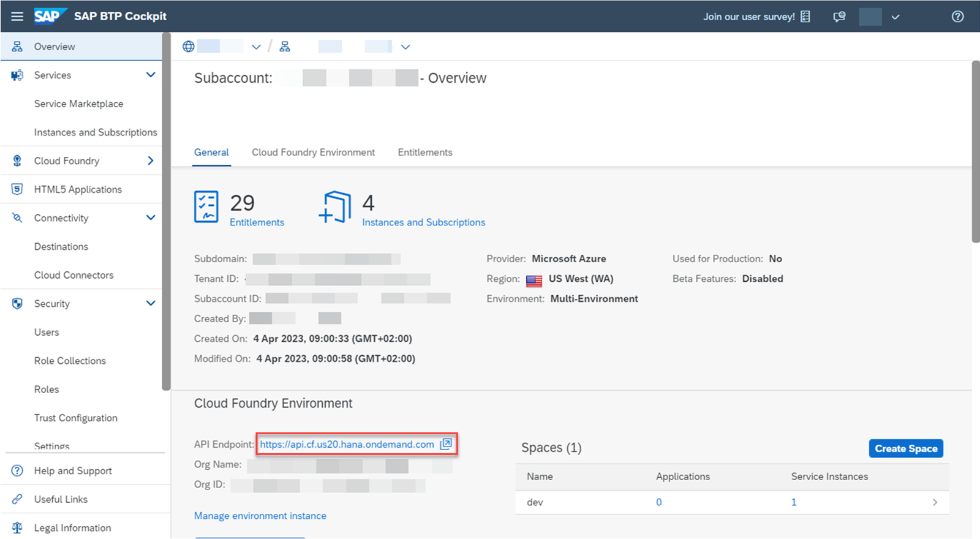Click the US flag region icon
980x539 pixels.
534,281
